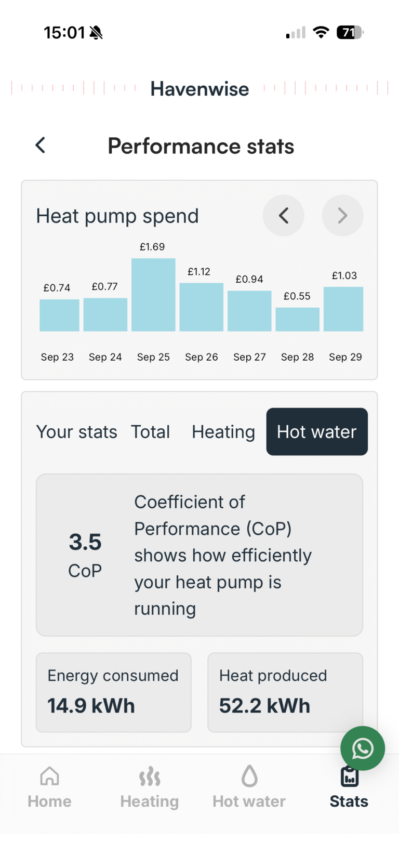Go to next week of heat pump spend
The width and height of the screenshot is (399, 868).
click(x=342, y=216)
